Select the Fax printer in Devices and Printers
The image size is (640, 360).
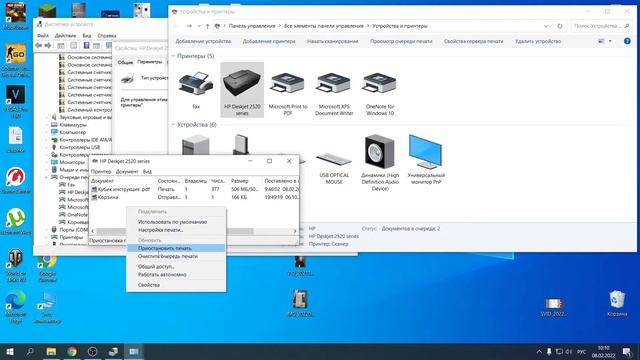click(196, 90)
